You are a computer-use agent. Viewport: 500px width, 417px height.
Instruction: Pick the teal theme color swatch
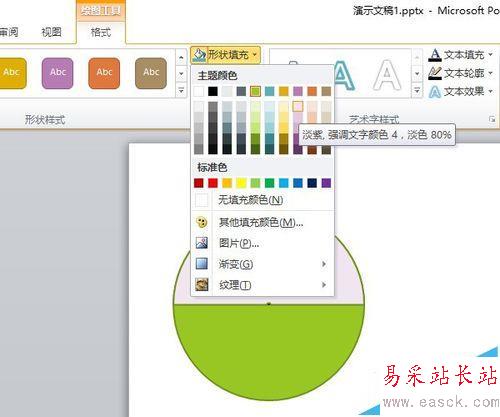tap(269, 91)
